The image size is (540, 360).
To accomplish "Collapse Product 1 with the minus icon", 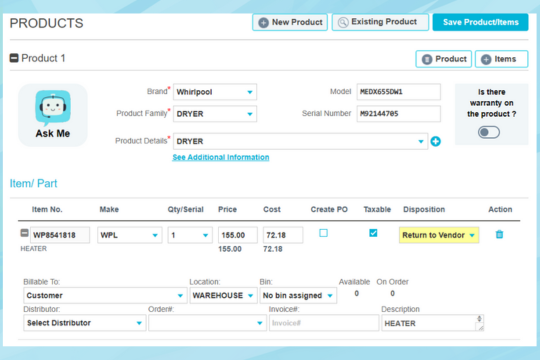I will point(14,58).
